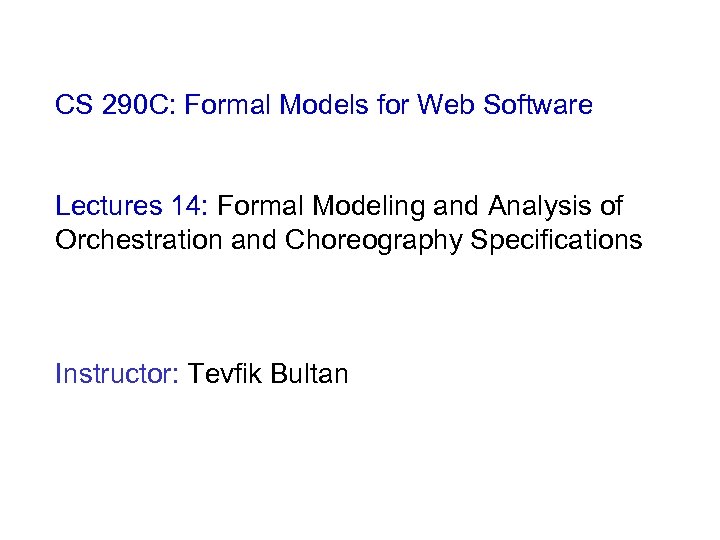Select the word "Web" in the title
This screenshot has height=540, width=720.
444,104
